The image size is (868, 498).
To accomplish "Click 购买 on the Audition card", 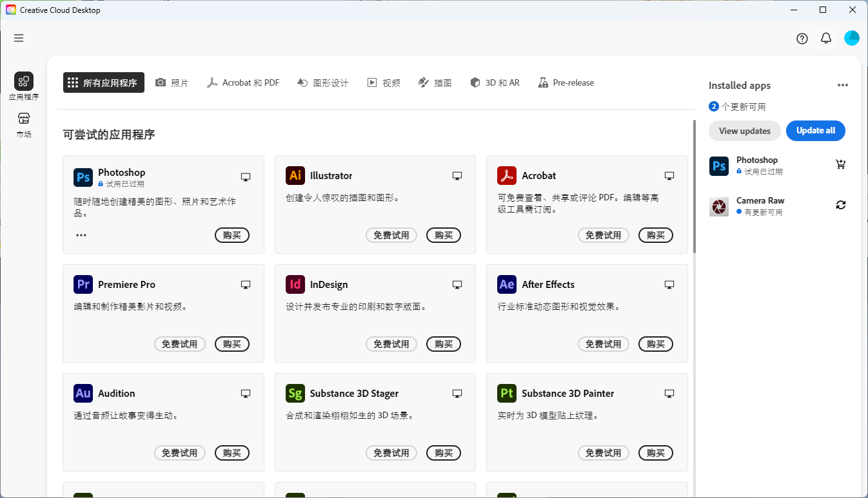I will pos(232,453).
